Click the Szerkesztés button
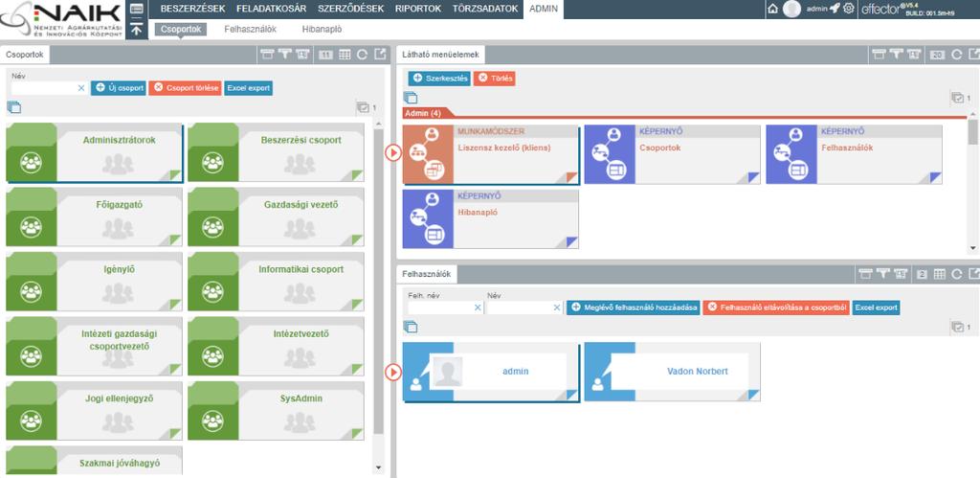 coord(439,79)
